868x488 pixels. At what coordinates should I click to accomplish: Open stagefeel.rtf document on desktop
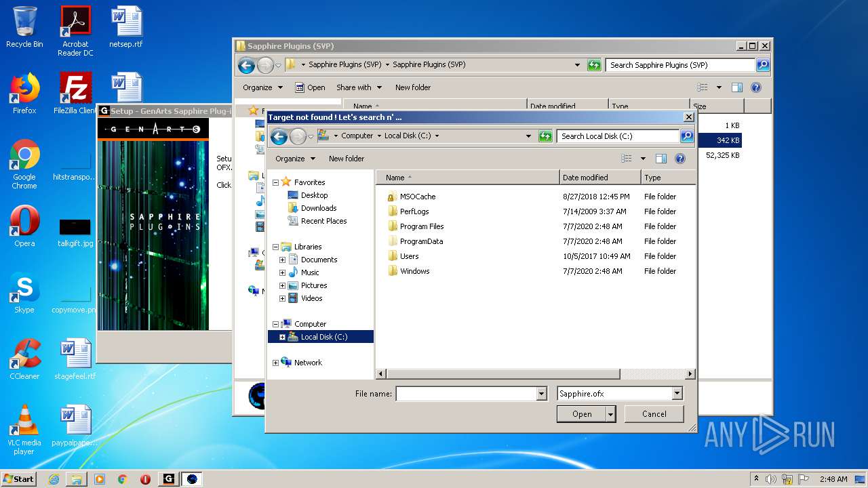point(75,359)
